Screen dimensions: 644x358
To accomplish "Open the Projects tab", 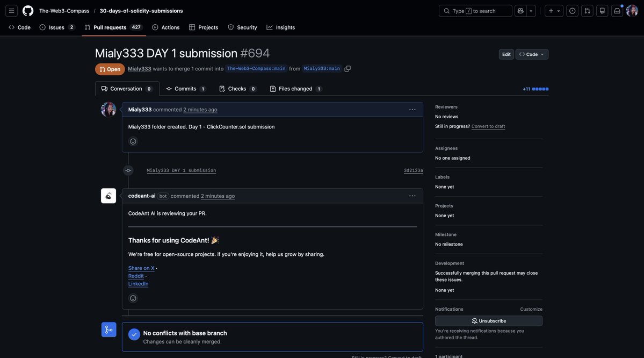I will coord(204,27).
